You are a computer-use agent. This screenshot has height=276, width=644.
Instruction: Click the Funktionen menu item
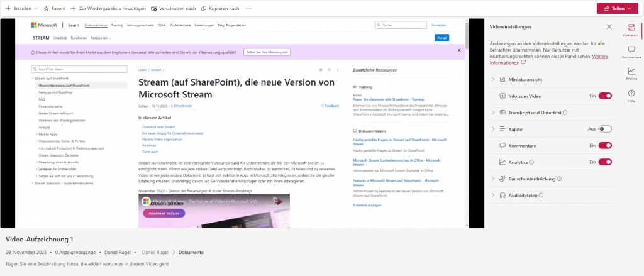pos(79,38)
